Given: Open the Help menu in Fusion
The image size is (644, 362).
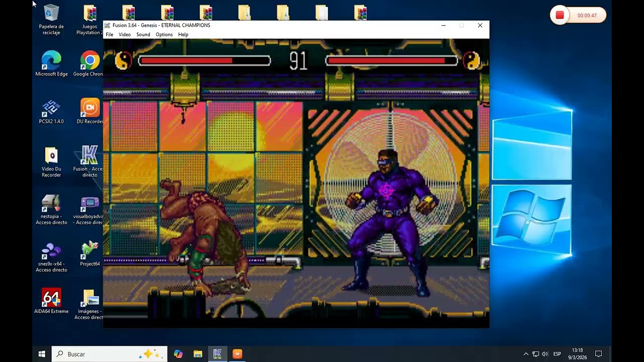Looking at the screenshot, I should tap(183, 35).
